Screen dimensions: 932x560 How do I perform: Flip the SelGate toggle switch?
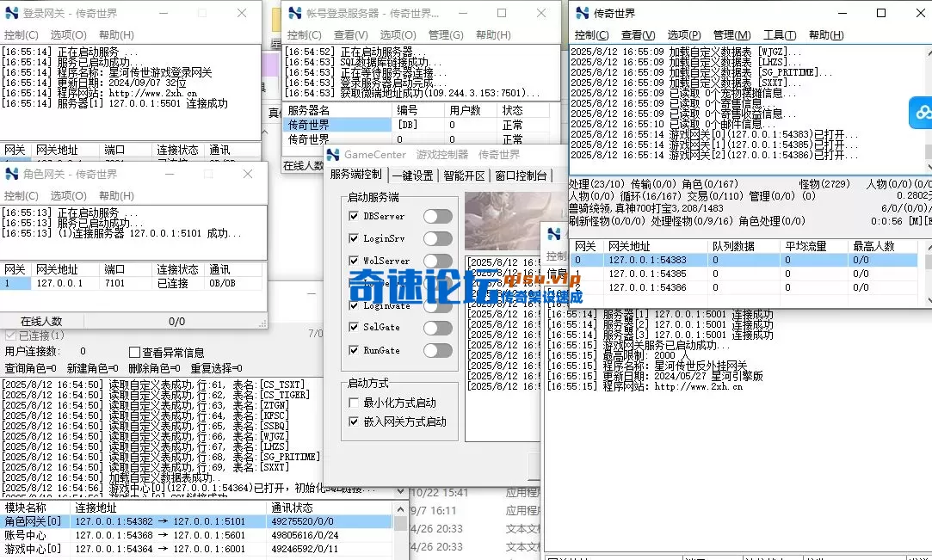coord(438,328)
